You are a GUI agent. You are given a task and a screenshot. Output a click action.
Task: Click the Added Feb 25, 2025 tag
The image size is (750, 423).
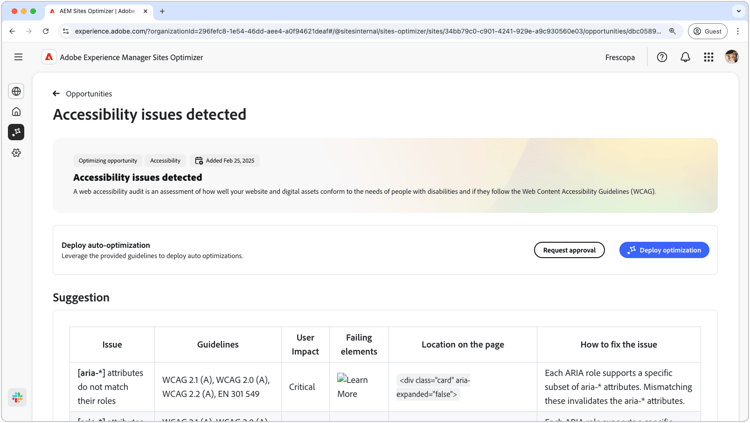(225, 161)
